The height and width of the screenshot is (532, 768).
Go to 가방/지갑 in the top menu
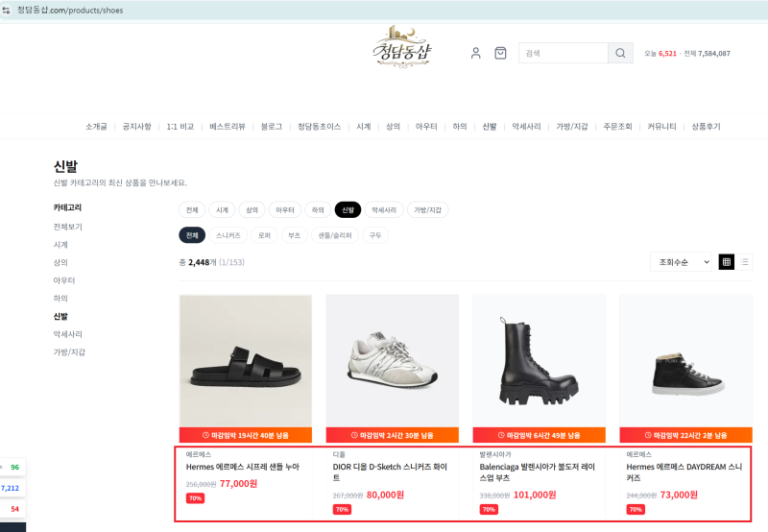(571, 127)
